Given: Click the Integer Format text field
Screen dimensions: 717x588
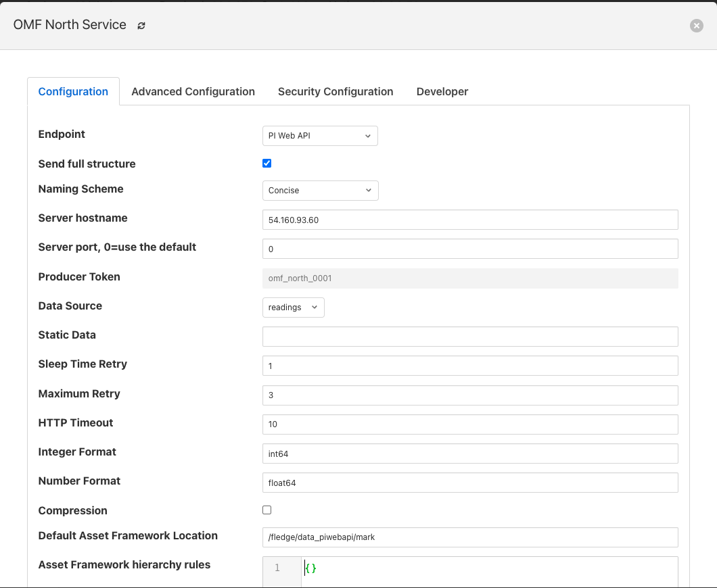Looking at the screenshot, I should click(469, 454).
